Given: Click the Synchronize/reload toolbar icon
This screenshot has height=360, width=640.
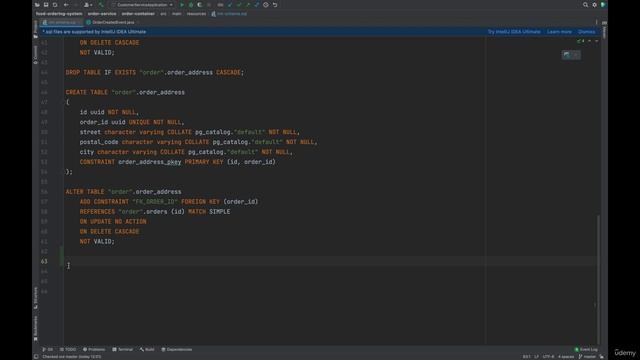Looking at the screenshot, I should pos(55,5).
